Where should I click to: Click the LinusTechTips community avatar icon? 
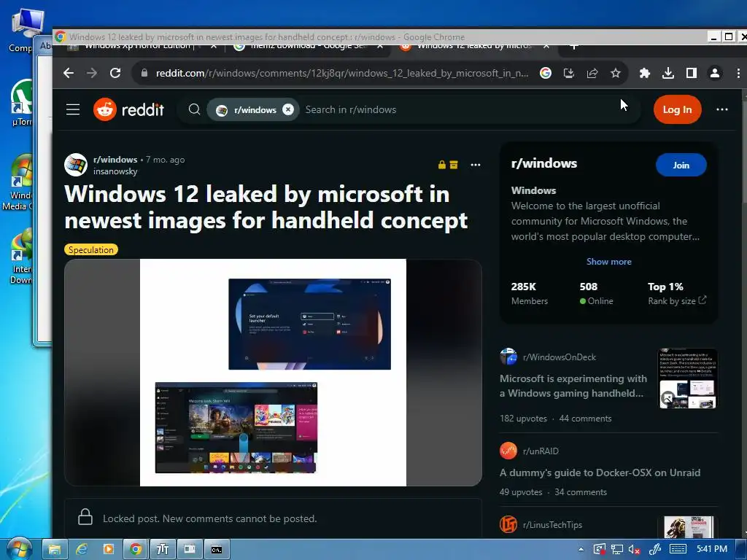[x=508, y=524]
